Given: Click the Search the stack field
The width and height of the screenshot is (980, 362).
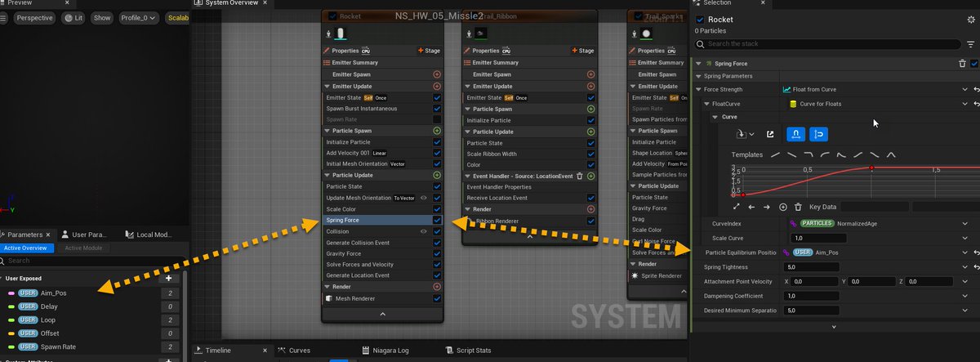Looking at the screenshot, I should [x=827, y=44].
